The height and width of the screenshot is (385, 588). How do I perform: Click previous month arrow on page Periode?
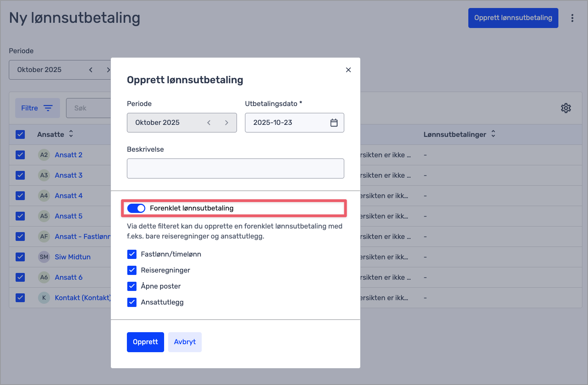point(91,70)
